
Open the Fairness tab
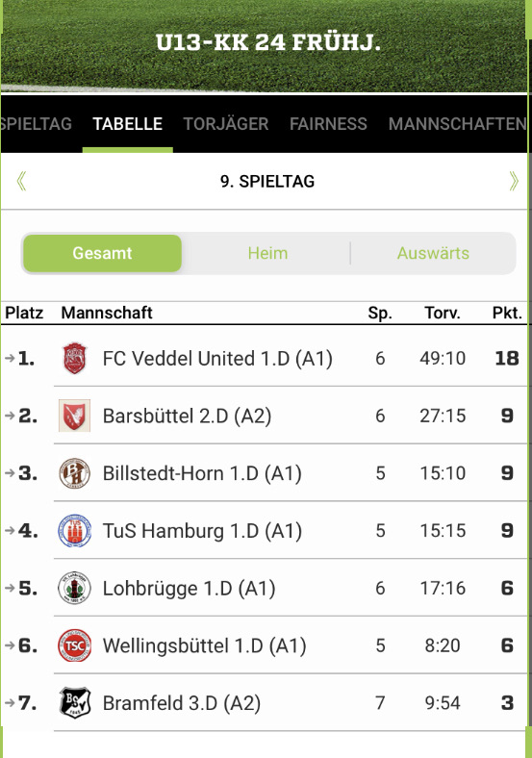[x=328, y=124]
